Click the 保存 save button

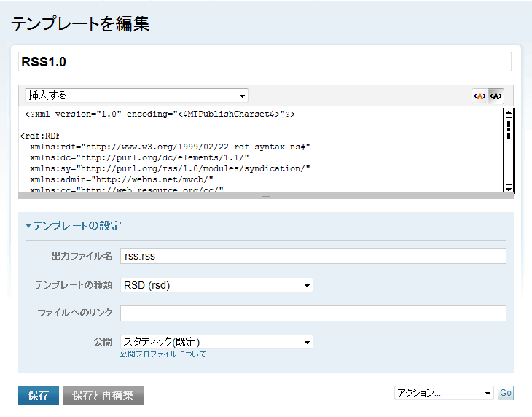pos(38,395)
